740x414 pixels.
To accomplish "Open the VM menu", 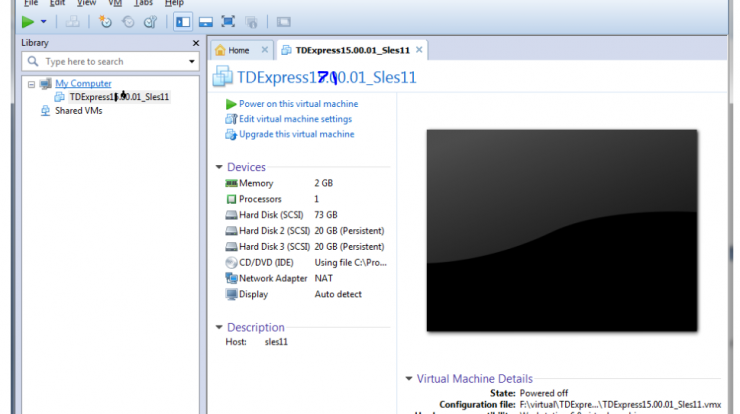I will click(115, 3).
